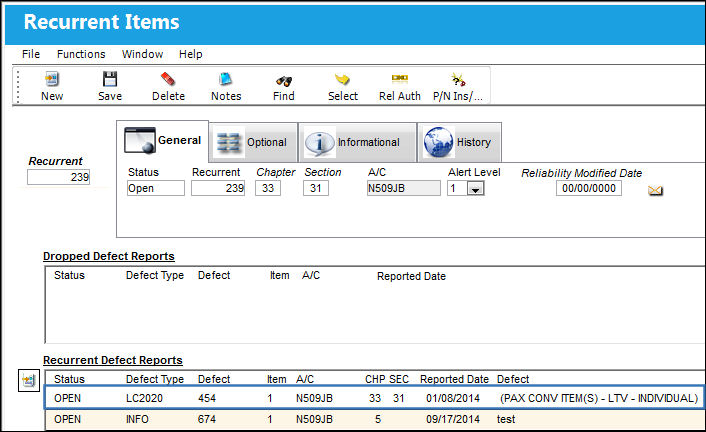Click A/C value N509JB in the LC2020 row
Viewport: 706px width, 432px height.
click(314, 398)
